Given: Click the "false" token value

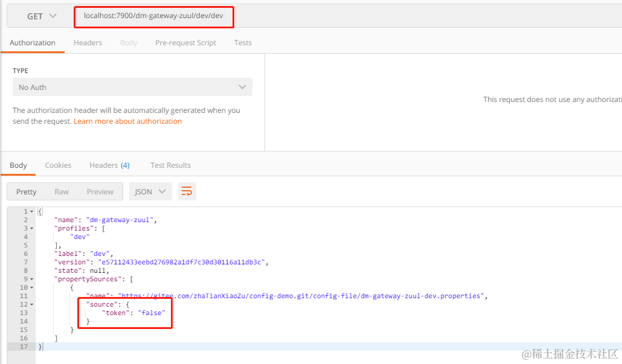Looking at the screenshot, I should [x=152, y=313].
